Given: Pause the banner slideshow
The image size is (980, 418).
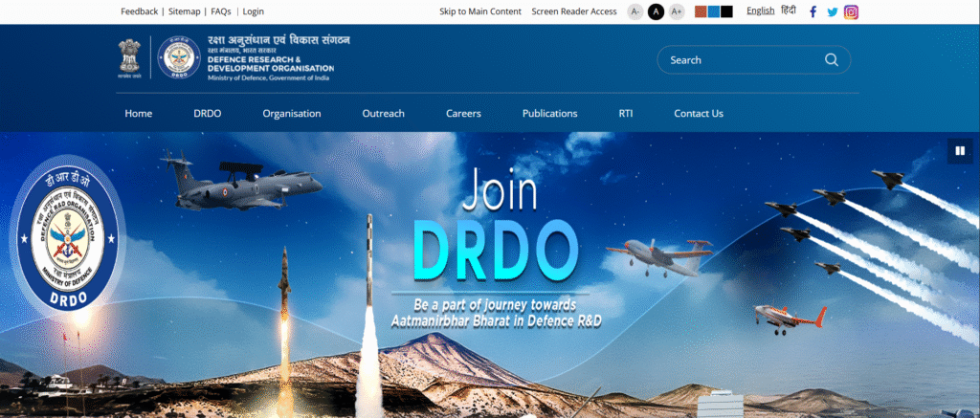Looking at the screenshot, I should (960, 150).
